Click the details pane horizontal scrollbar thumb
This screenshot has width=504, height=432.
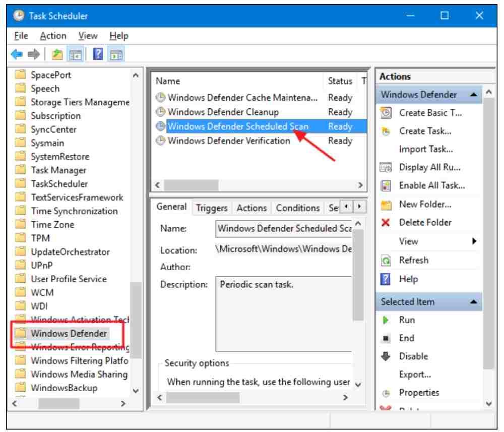pos(203,398)
